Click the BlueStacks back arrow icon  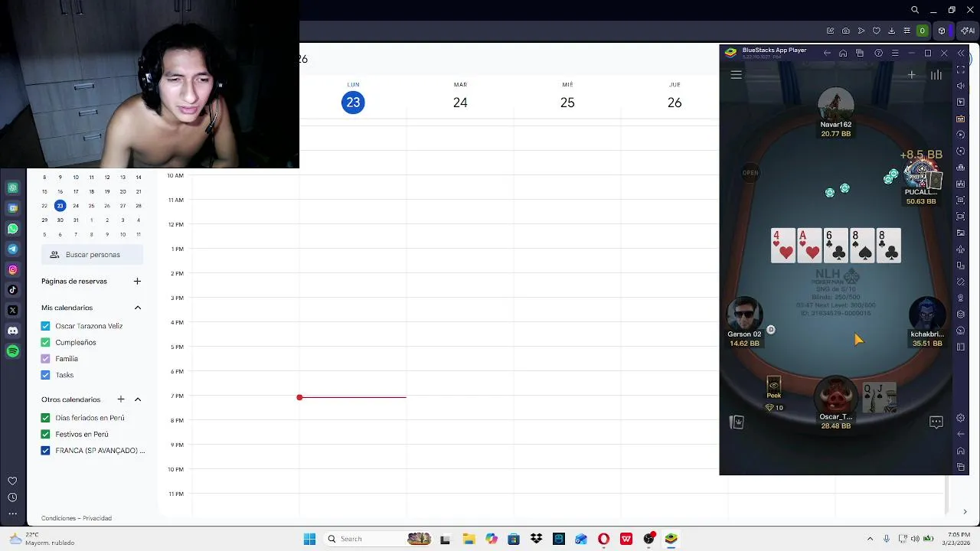(x=827, y=54)
